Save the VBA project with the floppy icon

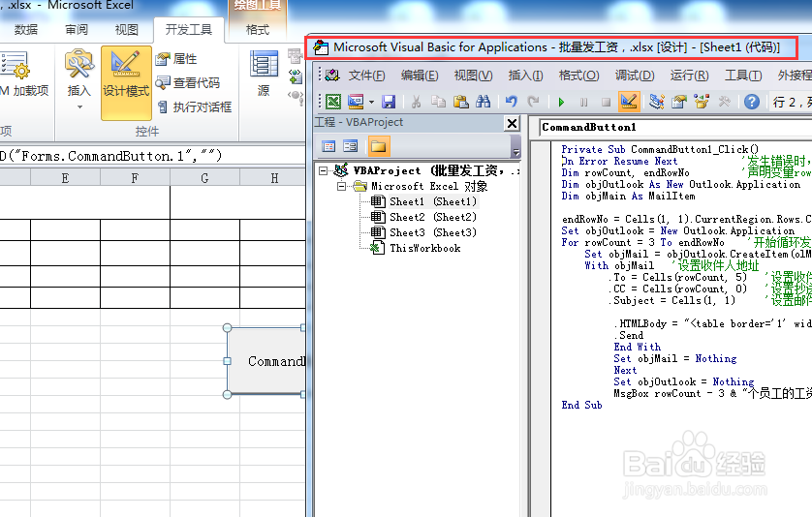click(389, 102)
